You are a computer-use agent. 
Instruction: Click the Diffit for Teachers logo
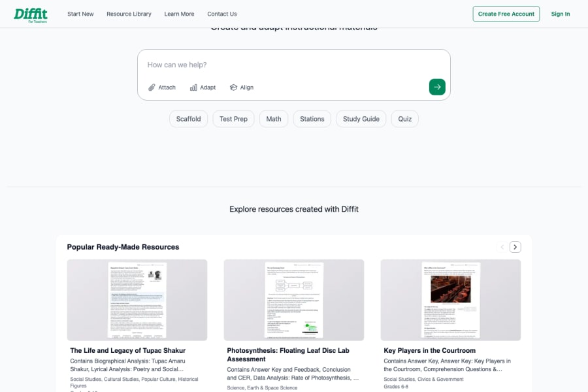click(x=31, y=14)
